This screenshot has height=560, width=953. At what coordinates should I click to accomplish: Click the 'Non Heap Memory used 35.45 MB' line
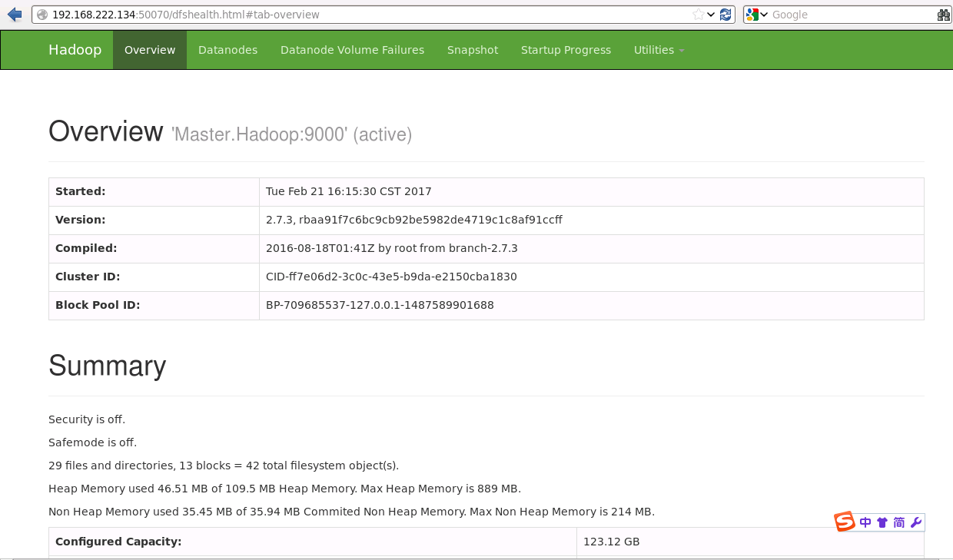pyautogui.click(x=351, y=512)
